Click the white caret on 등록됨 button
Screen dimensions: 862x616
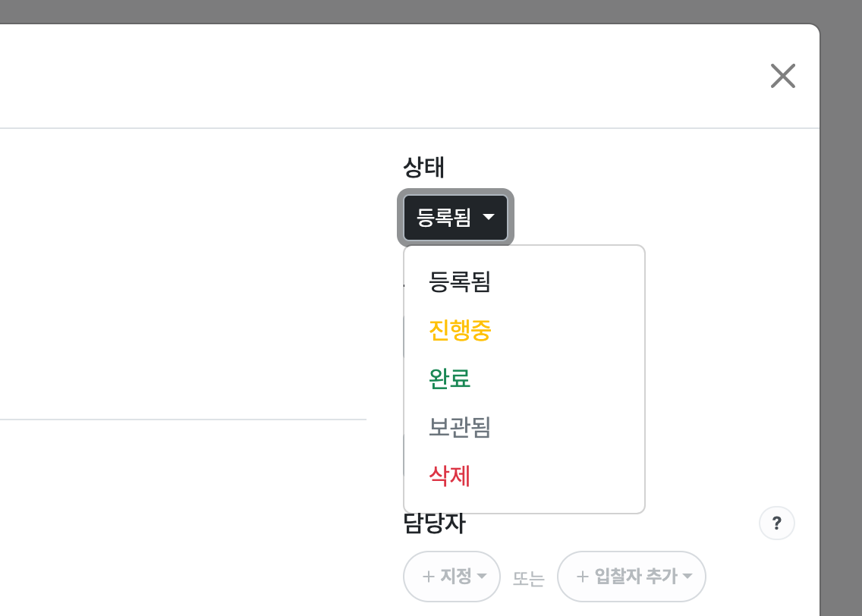click(489, 217)
